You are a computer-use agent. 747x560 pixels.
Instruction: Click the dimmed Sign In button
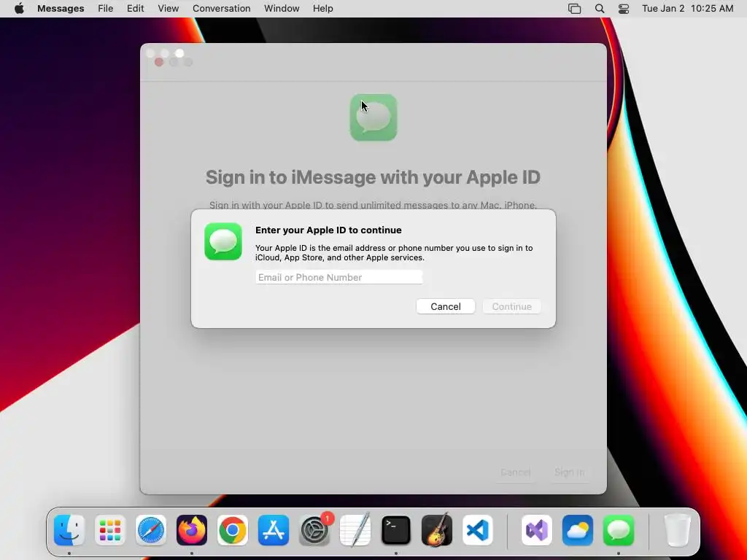[x=569, y=472]
